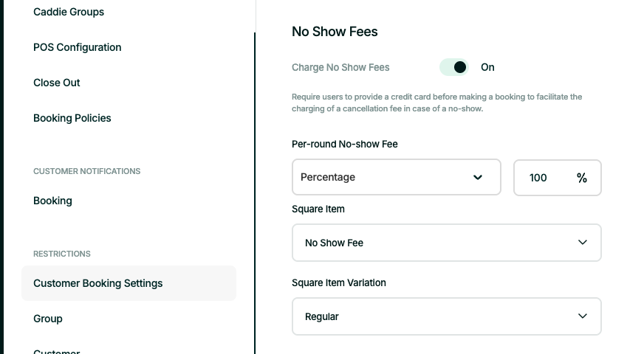Click the sidebar vertical scrollbar divider
644x354 pixels.
[255, 192]
